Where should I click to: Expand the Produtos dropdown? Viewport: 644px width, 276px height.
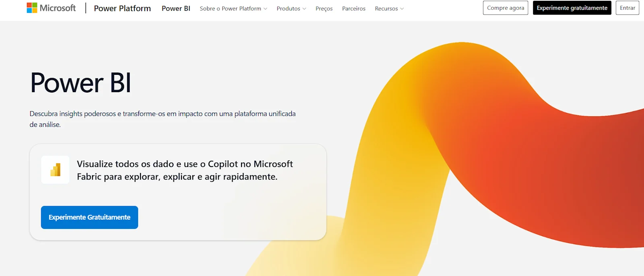pyautogui.click(x=291, y=8)
